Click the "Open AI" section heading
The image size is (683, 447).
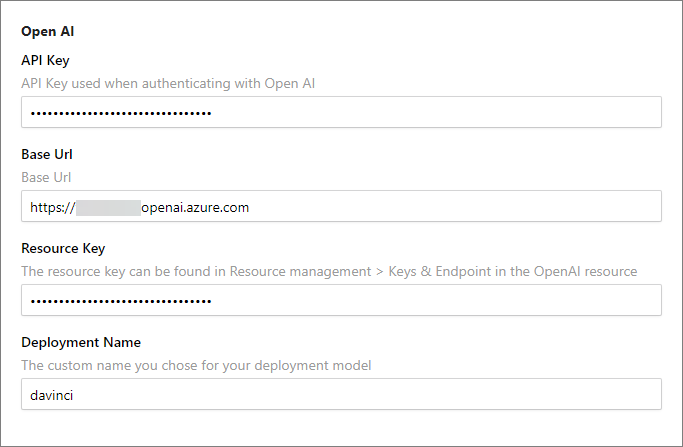tap(47, 32)
